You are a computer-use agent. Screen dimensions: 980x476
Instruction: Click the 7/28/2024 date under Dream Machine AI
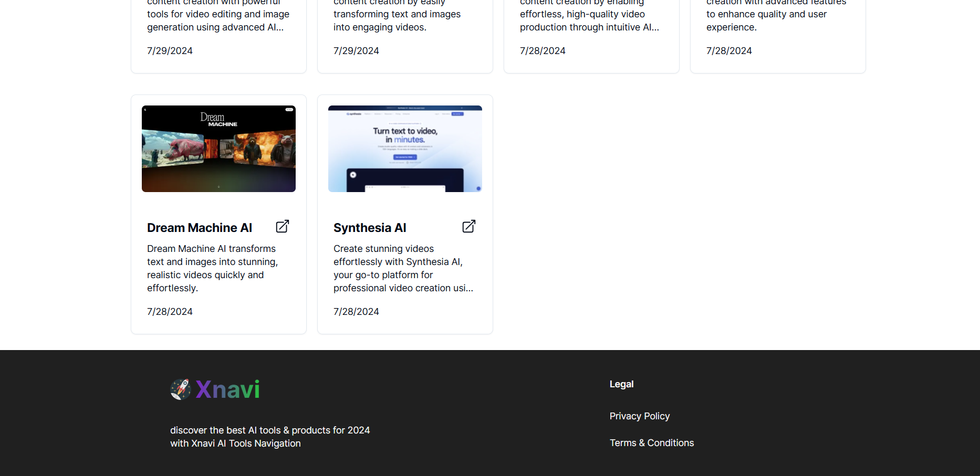[170, 312]
